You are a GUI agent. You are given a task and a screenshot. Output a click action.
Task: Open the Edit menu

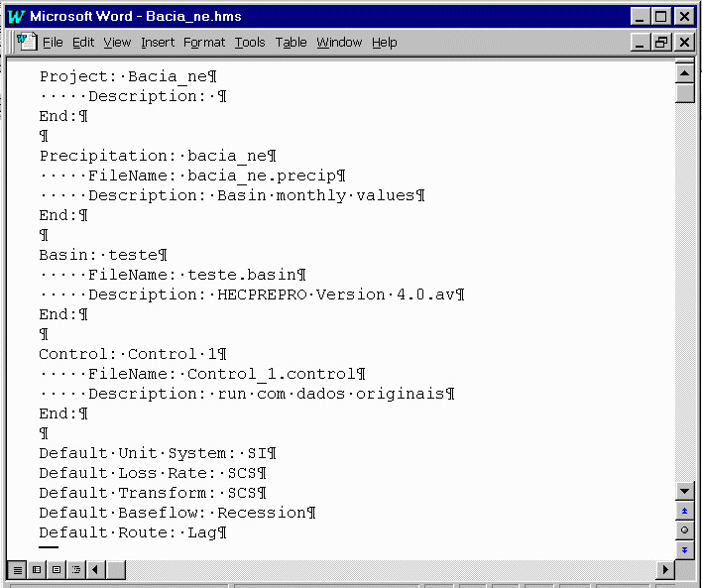point(83,42)
